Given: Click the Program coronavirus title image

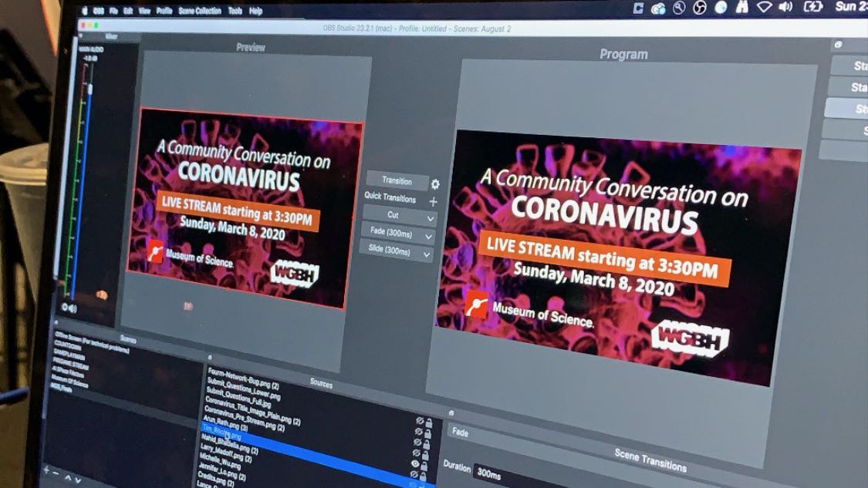Looking at the screenshot, I should (618, 256).
